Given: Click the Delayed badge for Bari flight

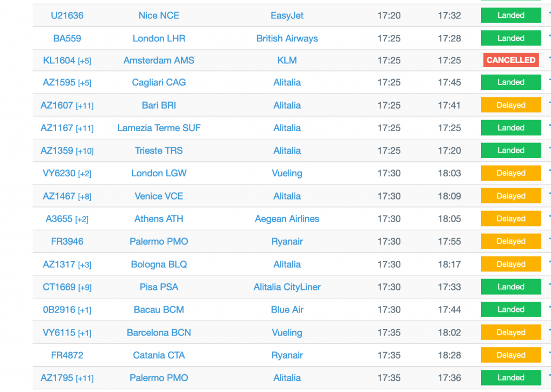Looking at the screenshot, I should (511, 105).
